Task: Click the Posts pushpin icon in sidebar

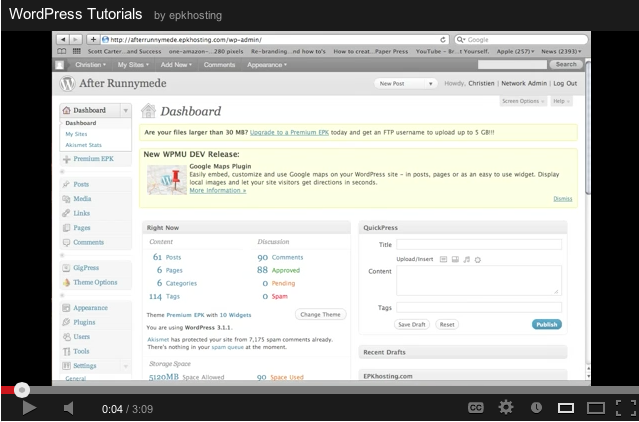Action: point(66,184)
